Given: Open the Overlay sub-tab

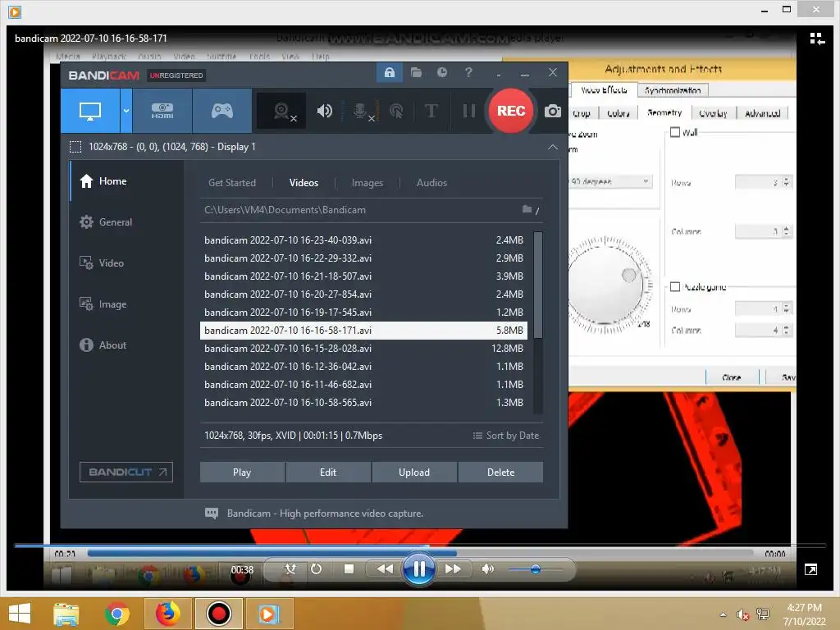Looking at the screenshot, I should (x=713, y=113).
